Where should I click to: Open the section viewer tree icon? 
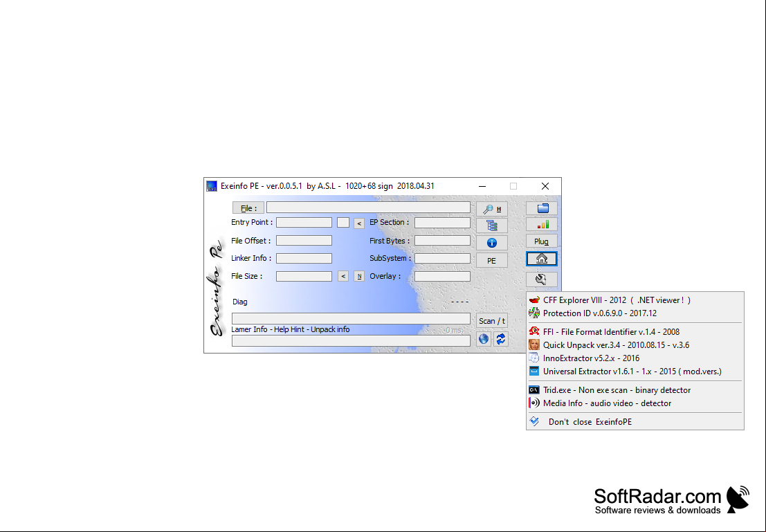(492, 226)
